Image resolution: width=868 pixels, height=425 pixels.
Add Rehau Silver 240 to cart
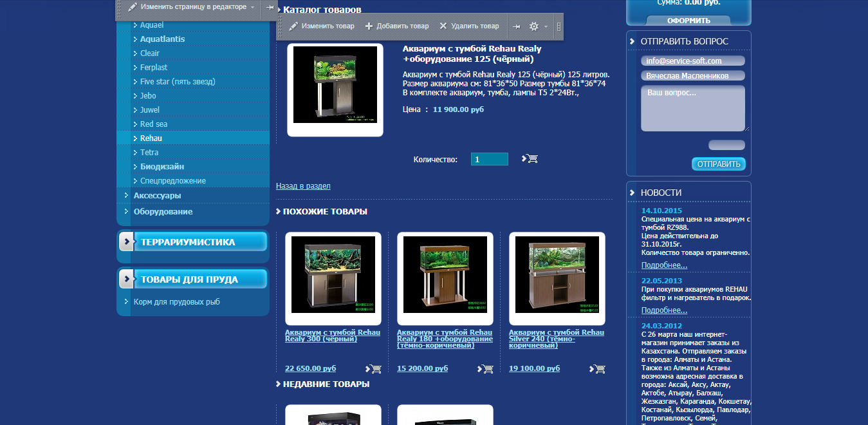[597, 369]
